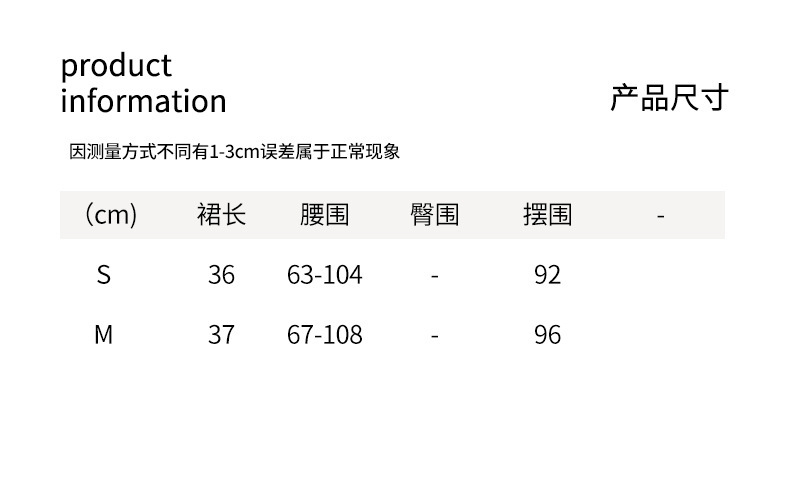Click the hip dash in the S row

coord(435,276)
